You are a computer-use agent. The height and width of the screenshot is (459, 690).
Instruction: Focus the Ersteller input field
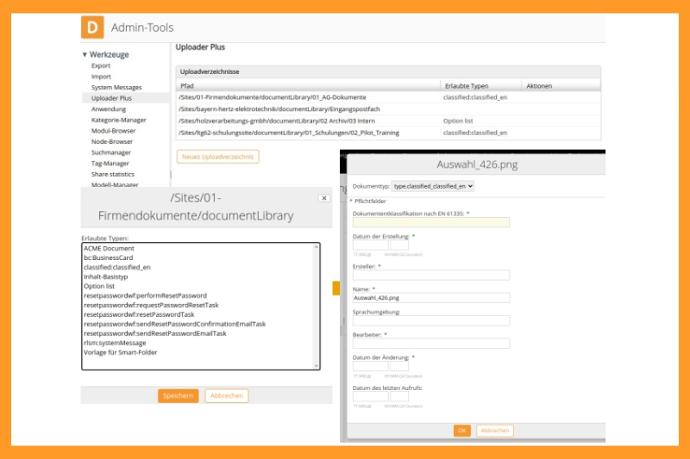pyautogui.click(x=431, y=275)
